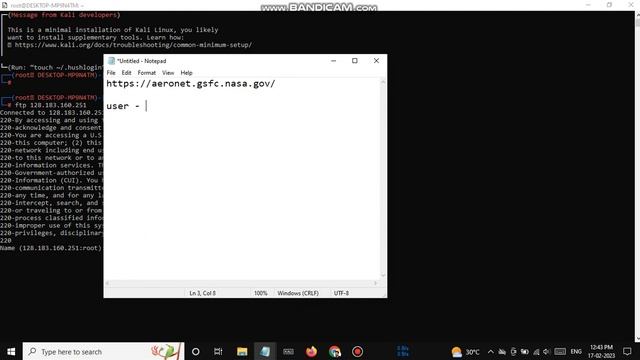The width and height of the screenshot is (640, 360).
Task: Click the battery icon in system tray
Action: click(x=525, y=351)
